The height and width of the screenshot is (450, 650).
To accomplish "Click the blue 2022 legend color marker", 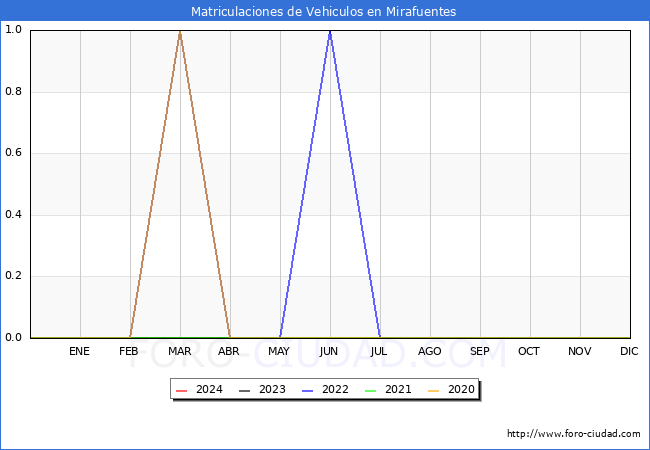I will click(x=308, y=391).
